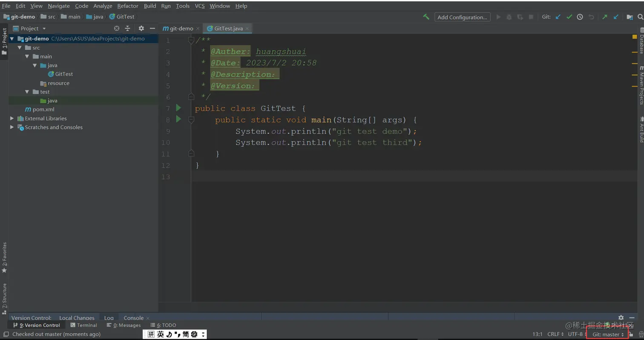Click the Project panel locate-target icon
Image resolution: width=644 pixels, height=340 pixels.
click(117, 29)
